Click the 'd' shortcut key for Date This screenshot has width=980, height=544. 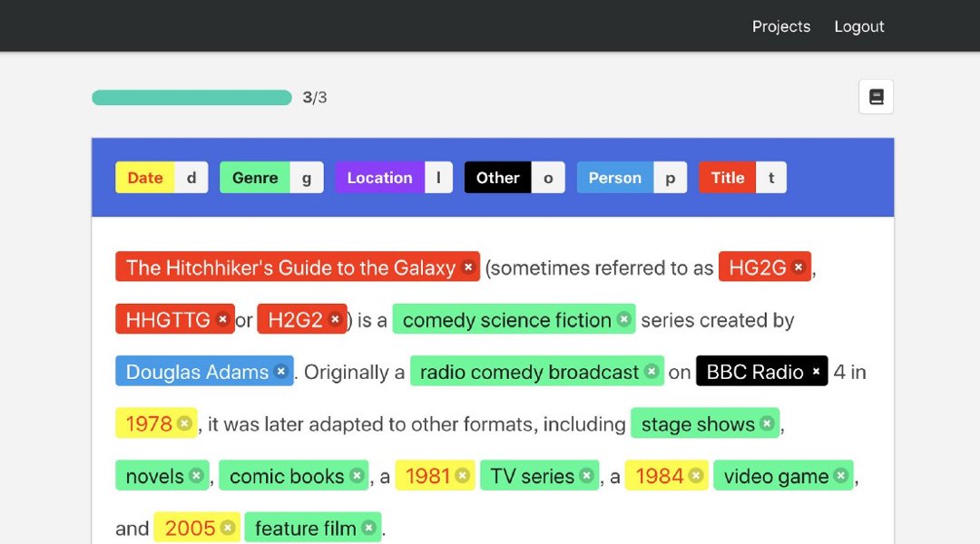click(191, 178)
